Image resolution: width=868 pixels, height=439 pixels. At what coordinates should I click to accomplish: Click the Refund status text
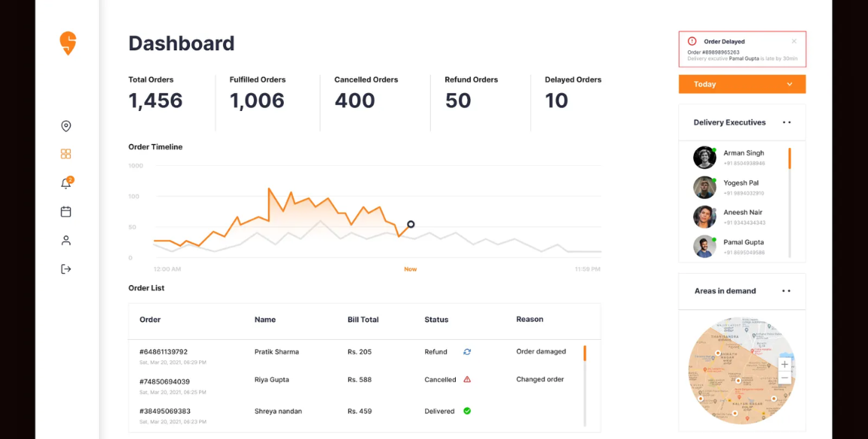[x=436, y=351]
